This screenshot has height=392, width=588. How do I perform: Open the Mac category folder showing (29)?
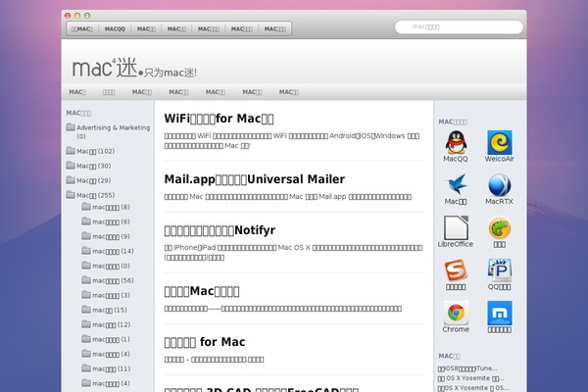click(88, 180)
